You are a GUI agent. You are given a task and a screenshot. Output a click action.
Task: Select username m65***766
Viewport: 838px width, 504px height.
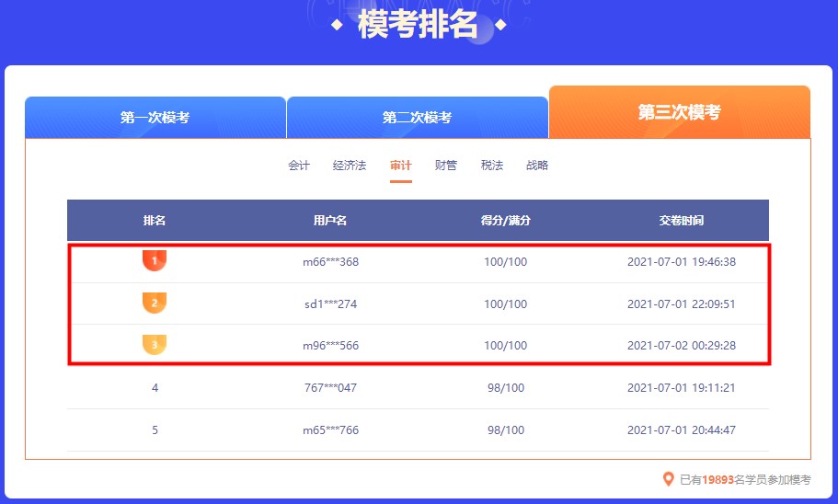coord(331,430)
